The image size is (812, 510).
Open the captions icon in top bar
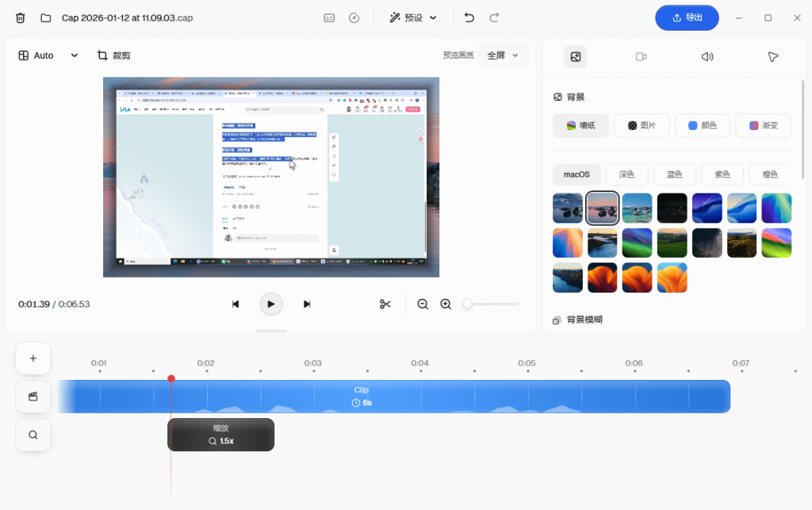tap(330, 17)
